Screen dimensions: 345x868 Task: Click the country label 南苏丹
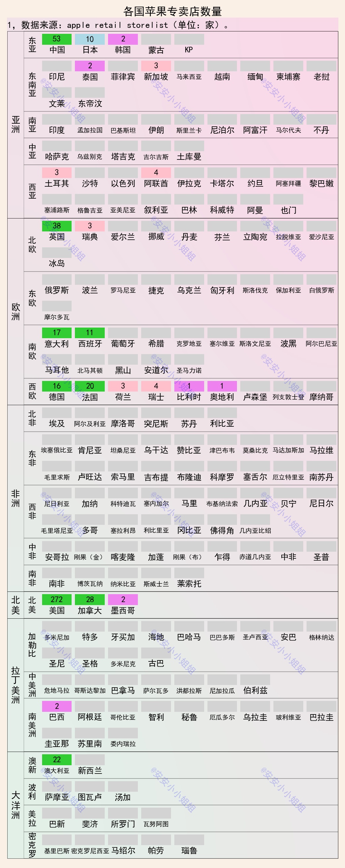click(321, 477)
